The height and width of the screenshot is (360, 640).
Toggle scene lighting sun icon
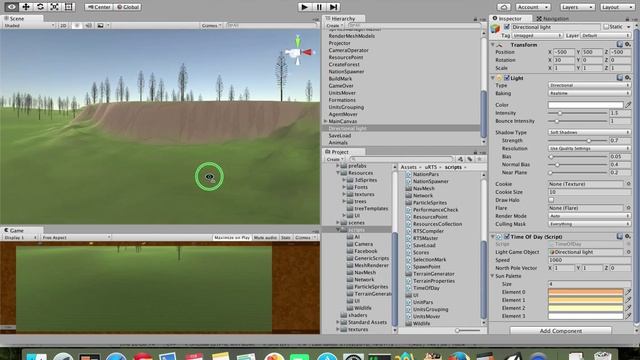76,25
